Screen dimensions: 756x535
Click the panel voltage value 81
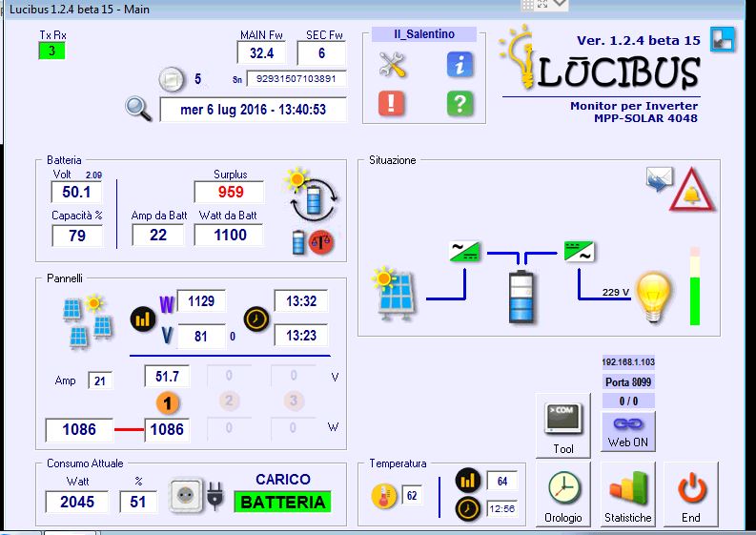pyautogui.click(x=201, y=336)
